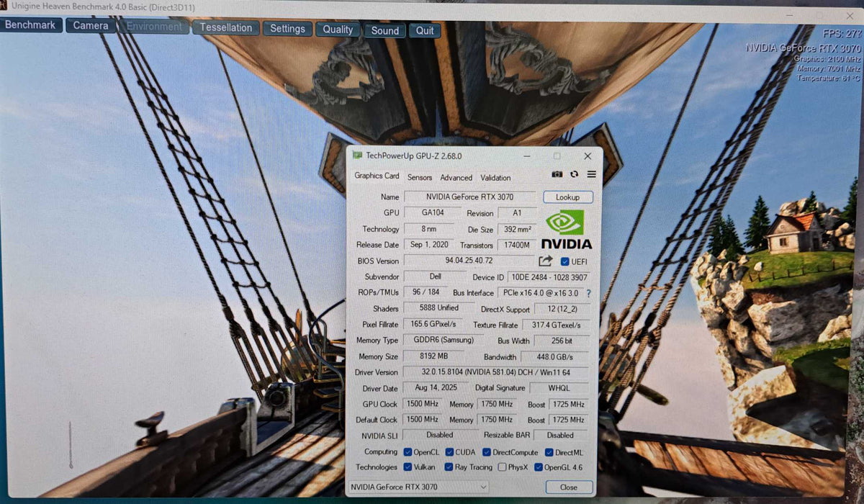Open the GPU-Z hamburger menu

(x=591, y=174)
